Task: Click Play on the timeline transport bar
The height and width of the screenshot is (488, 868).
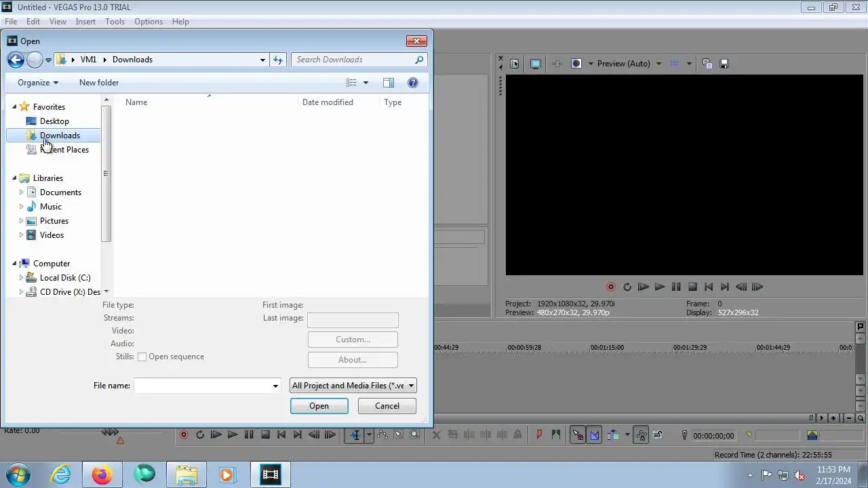Action: click(233, 434)
